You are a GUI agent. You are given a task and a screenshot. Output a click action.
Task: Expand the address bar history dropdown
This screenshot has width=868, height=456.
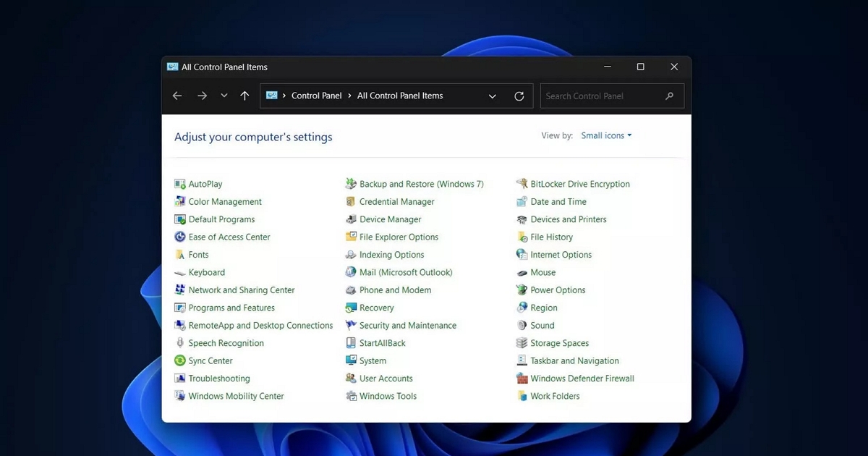pyautogui.click(x=493, y=96)
